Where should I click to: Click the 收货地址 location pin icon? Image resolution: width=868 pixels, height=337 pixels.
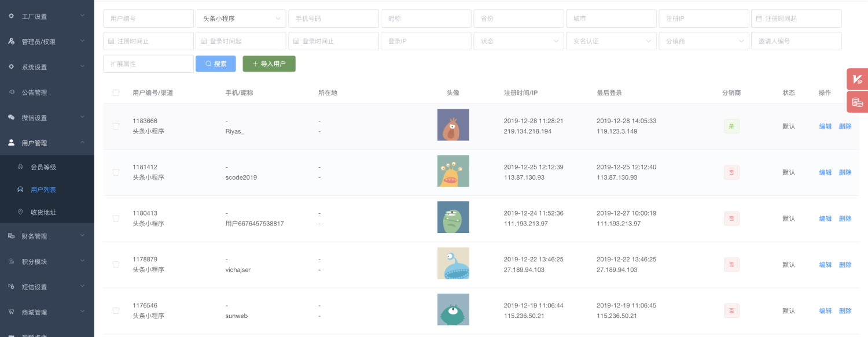[x=20, y=212]
